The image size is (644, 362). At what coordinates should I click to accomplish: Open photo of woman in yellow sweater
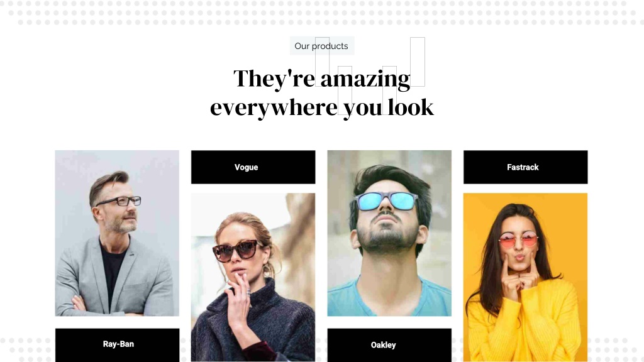tap(525, 277)
